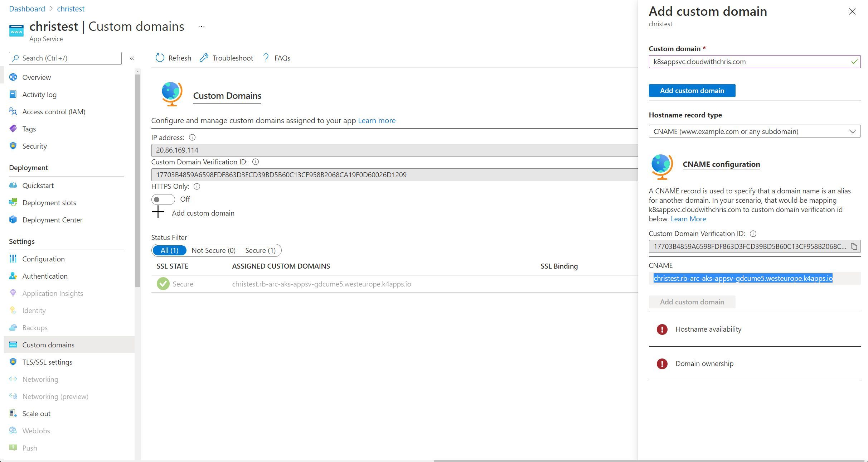
Task: Click Quickstart icon
Action: point(13,186)
